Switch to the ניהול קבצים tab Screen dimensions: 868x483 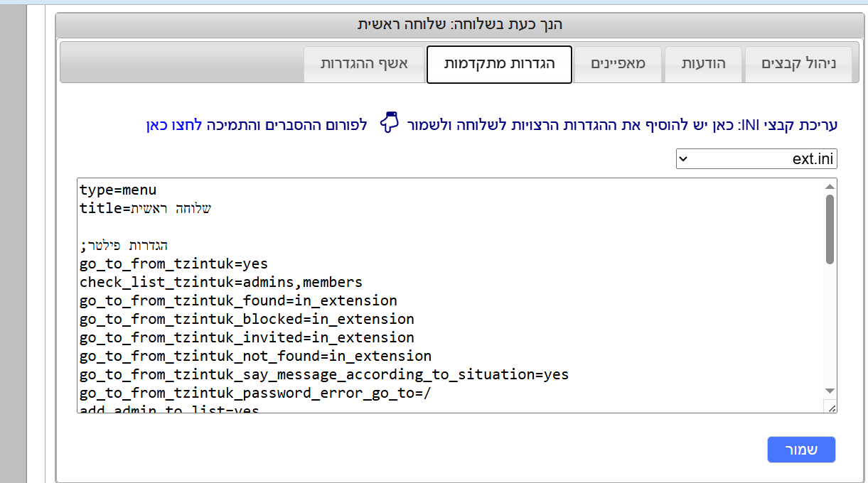point(798,64)
